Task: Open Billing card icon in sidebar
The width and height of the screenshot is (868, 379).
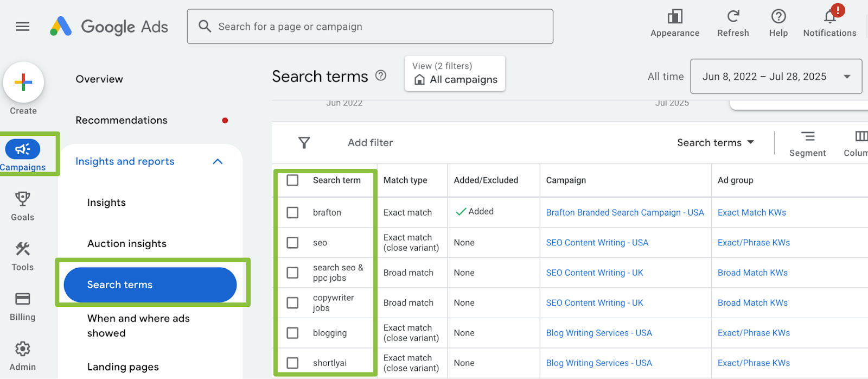Action: (x=23, y=299)
